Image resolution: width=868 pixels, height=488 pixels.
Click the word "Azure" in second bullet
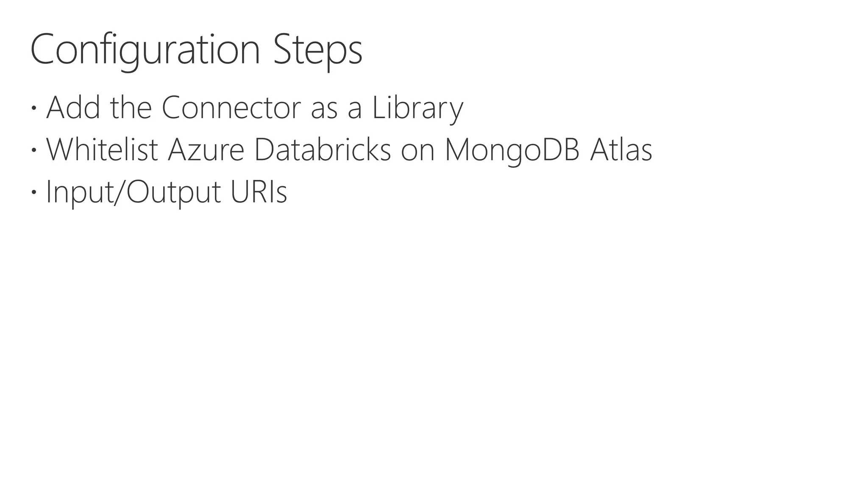tap(206, 150)
